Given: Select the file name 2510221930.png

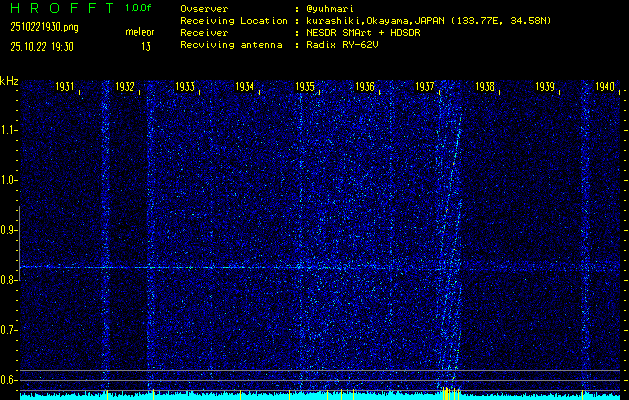Looking at the screenshot, I should click(45, 27).
